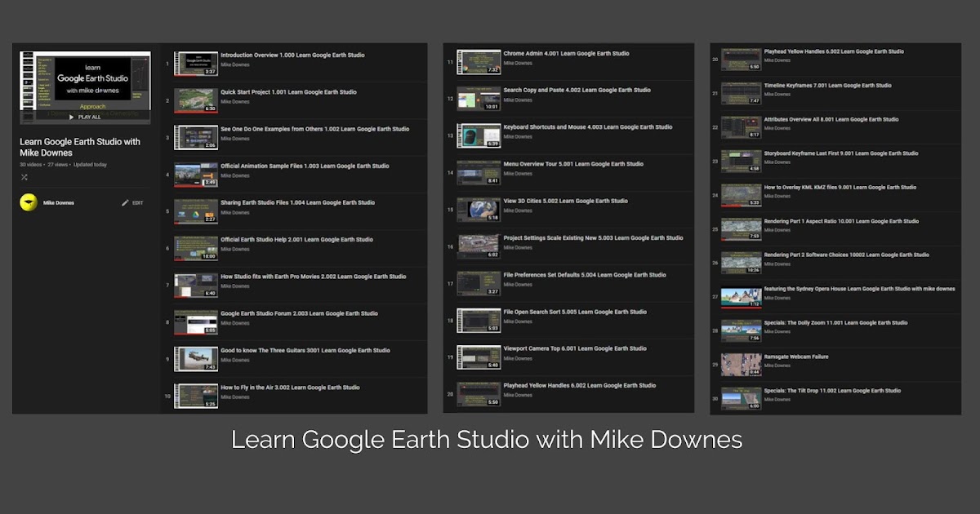Click the playlist title in the sidebar
The height and width of the screenshot is (514, 980).
(80, 147)
